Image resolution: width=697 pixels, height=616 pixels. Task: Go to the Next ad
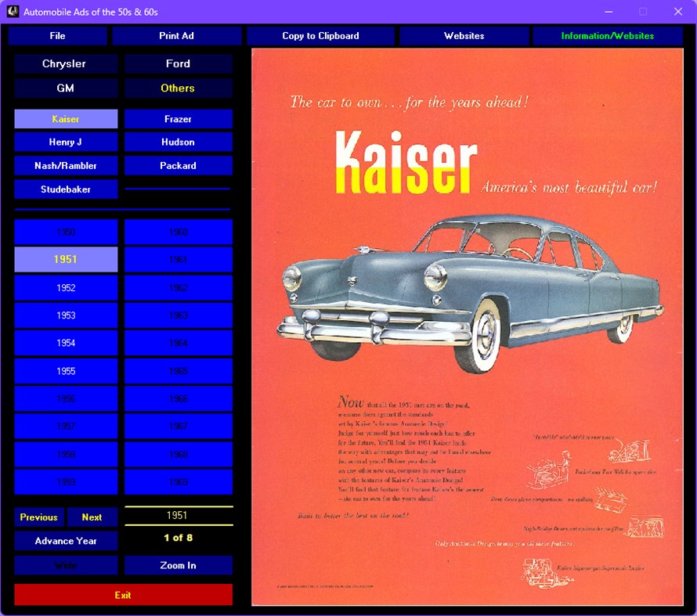tap(92, 517)
